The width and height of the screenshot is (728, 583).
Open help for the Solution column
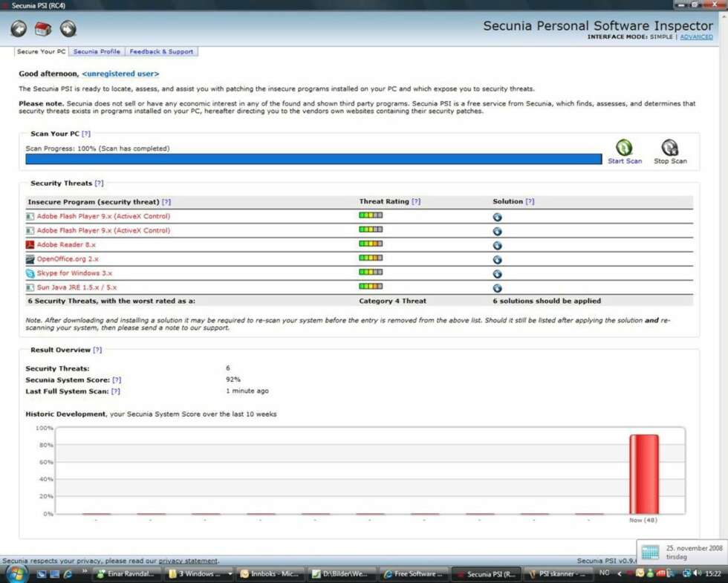point(530,201)
